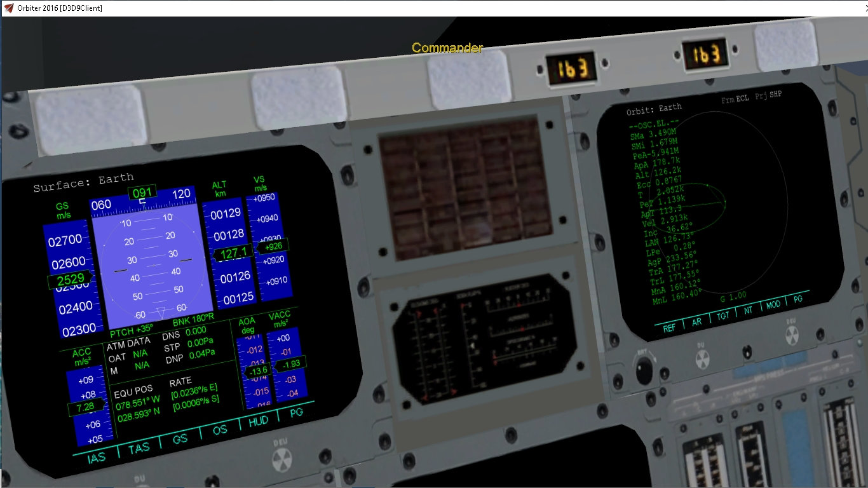Click the AOA readout -13.6
868x488 pixels.
(x=257, y=370)
